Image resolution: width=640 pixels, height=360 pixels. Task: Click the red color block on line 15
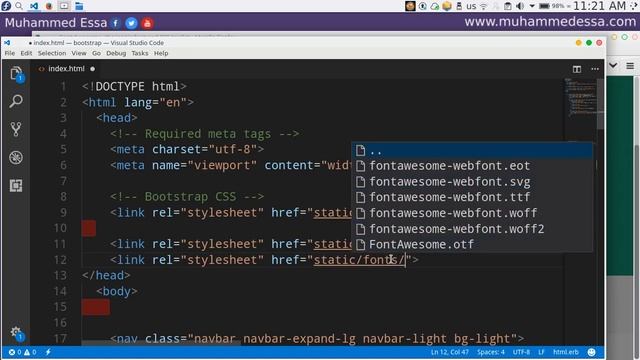pos(96,307)
